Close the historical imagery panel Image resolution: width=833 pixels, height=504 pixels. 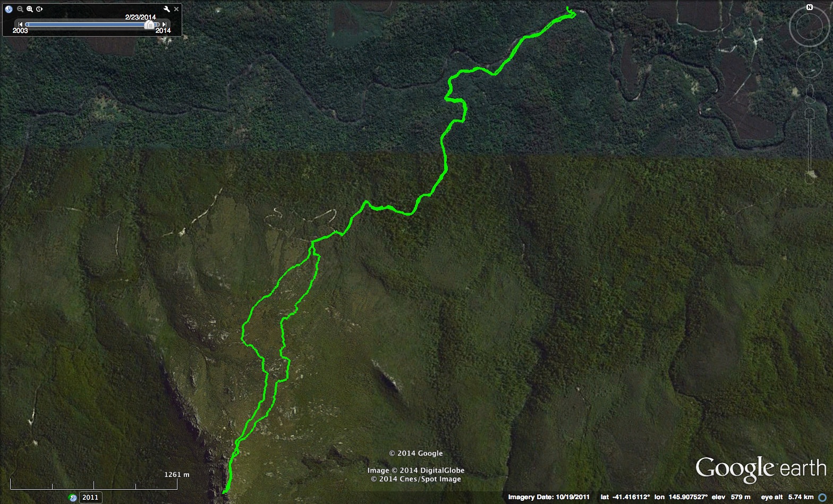coord(176,9)
